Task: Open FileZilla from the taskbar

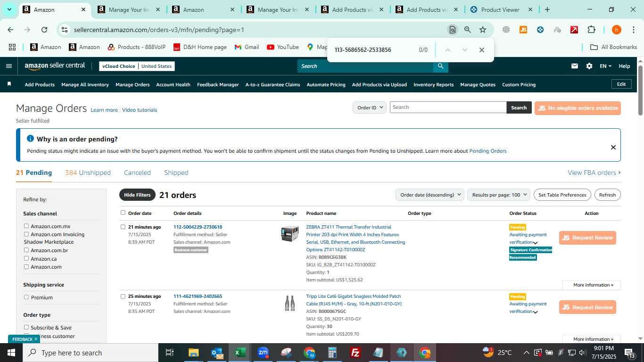Action: tap(355, 353)
